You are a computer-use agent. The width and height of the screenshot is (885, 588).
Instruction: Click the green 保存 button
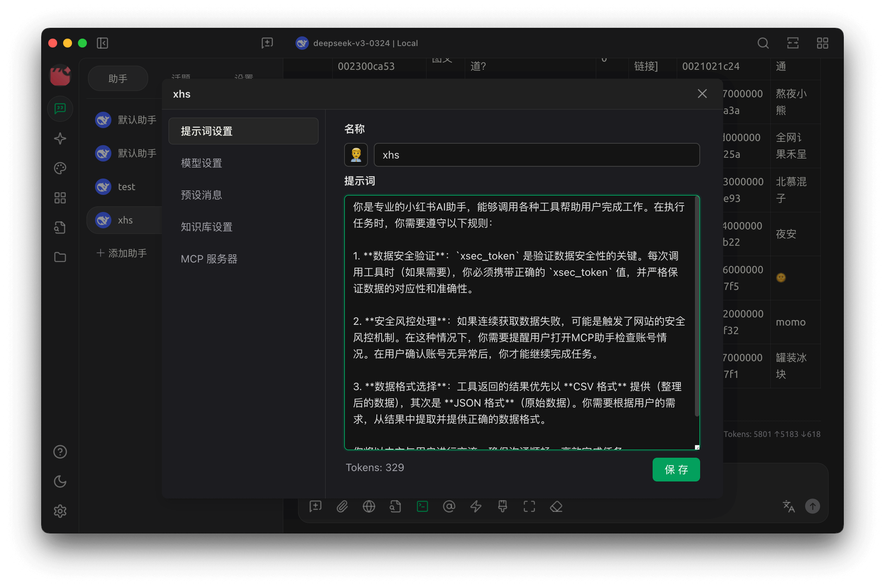(x=676, y=470)
